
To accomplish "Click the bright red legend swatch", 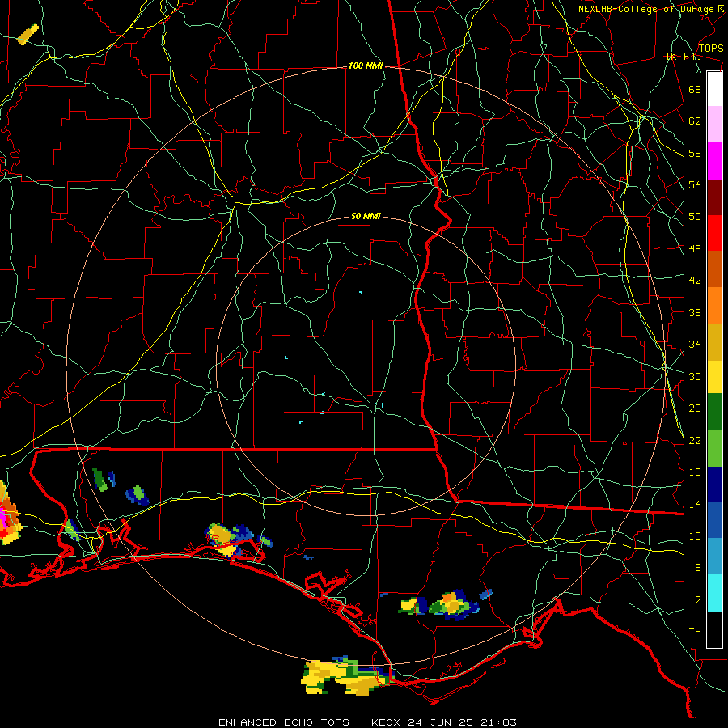I will pyautogui.click(x=714, y=233).
